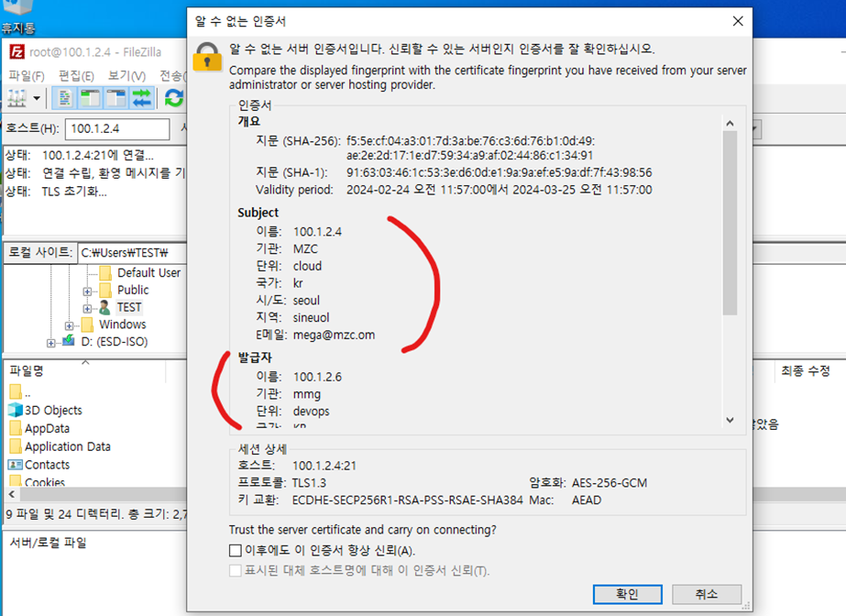Select the D: (ESD-ISO) drive
The image size is (846, 616).
click(x=115, y=342)
